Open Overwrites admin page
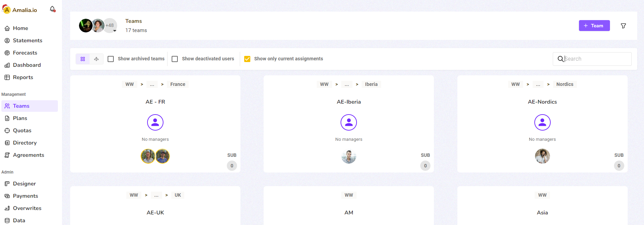The image size is (644, 225). tap(30, 208)
